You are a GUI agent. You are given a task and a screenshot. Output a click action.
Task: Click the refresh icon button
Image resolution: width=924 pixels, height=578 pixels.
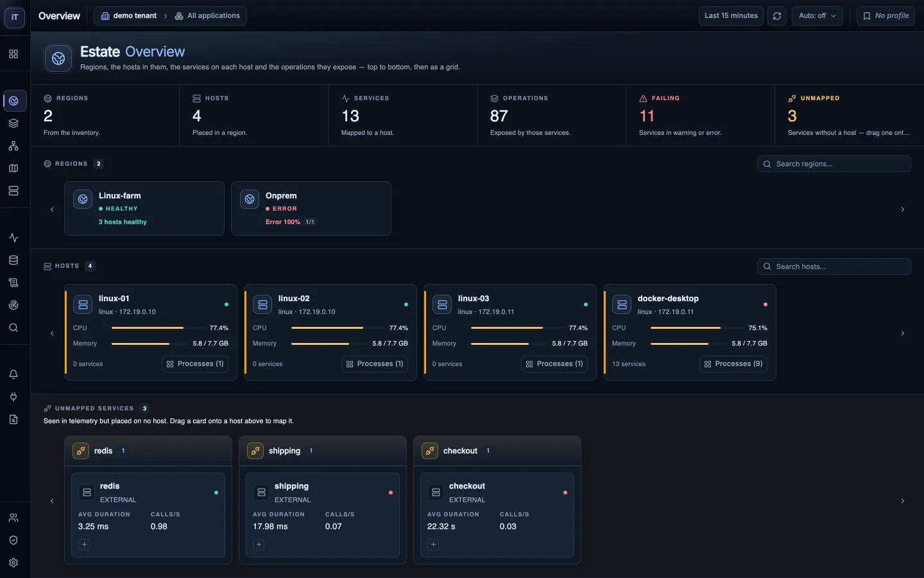coord(777,16)
